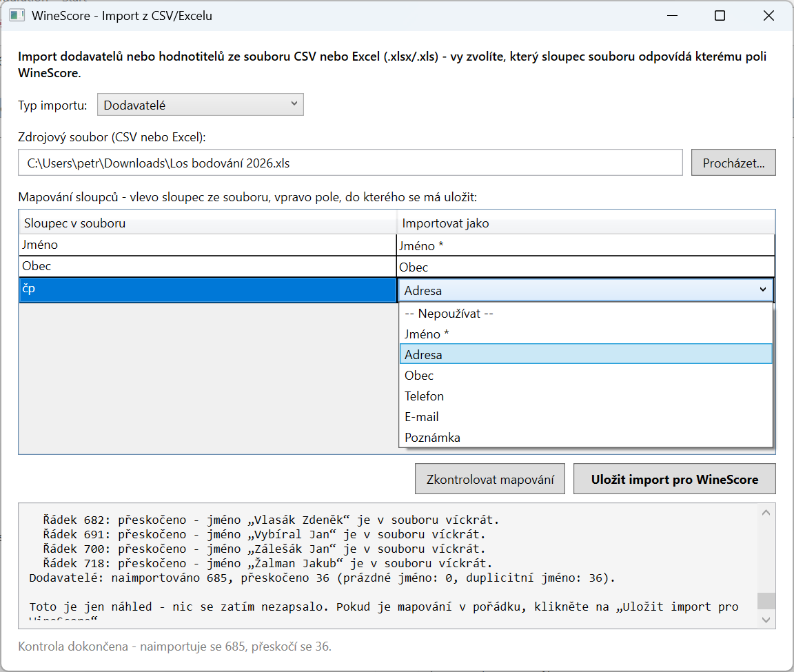
Task: Choose -- Nepoužívat -- from the dropdown list
Action: click(x=586, y=314)
